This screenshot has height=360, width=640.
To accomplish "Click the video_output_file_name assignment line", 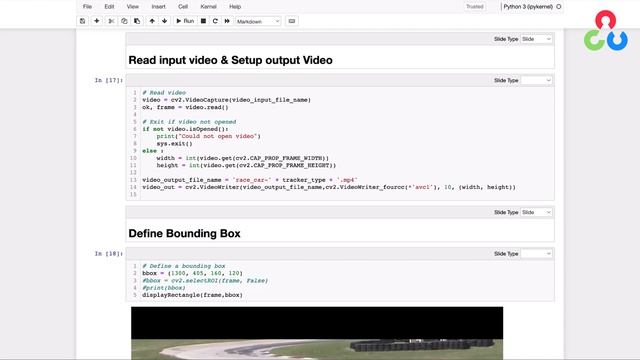I will (x=250, y=180).
